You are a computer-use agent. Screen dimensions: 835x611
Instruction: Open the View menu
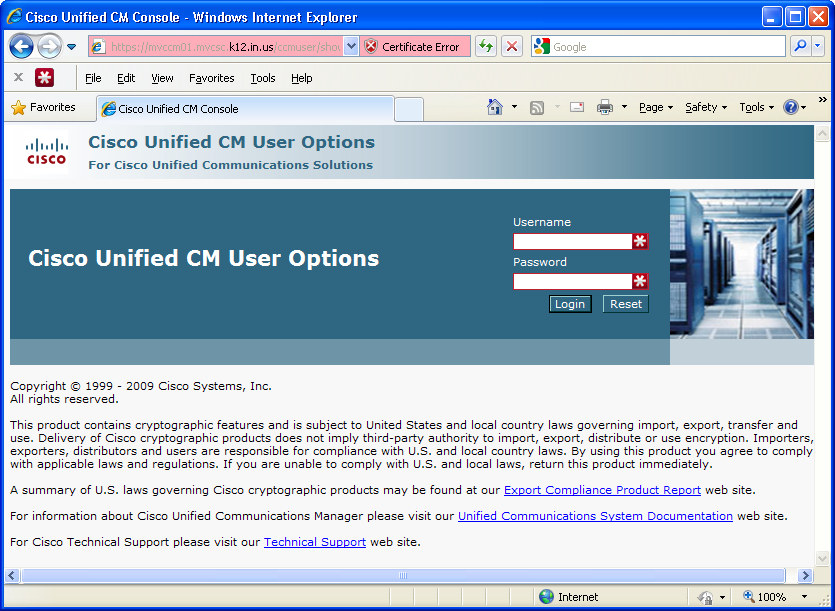tap(162, 78)
